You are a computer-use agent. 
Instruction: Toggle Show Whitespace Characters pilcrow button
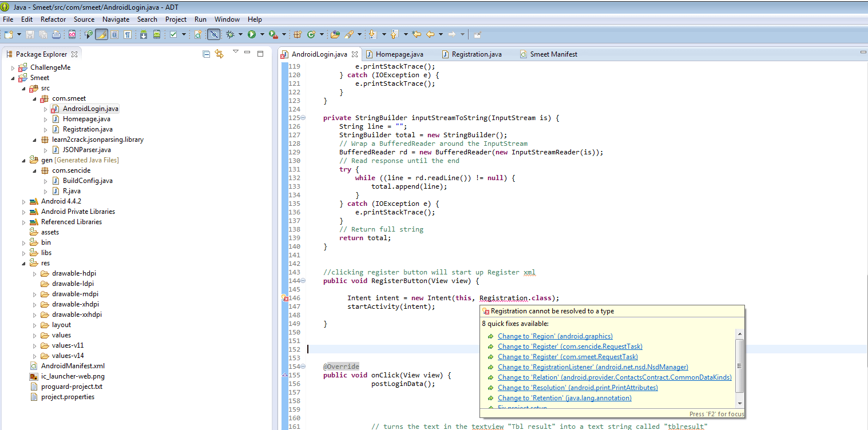pos(127,35)
